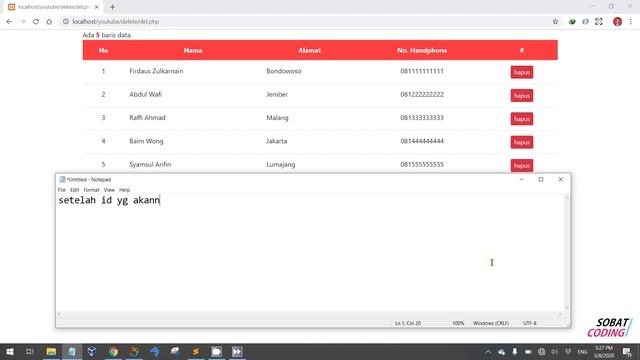The height and width of the screenshot is (360, 640).
Task: Switch to Notepad via taskbar icon
Action: pyautogui.click(x=72, y=351)
